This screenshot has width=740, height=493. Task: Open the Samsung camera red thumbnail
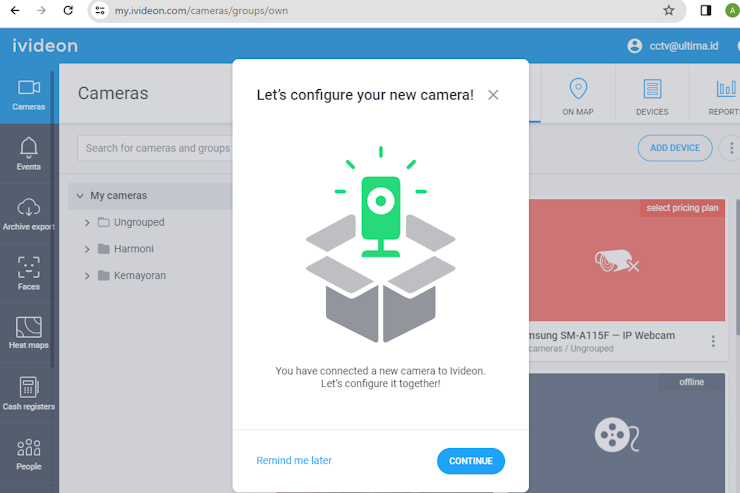(x=627, y=260)
